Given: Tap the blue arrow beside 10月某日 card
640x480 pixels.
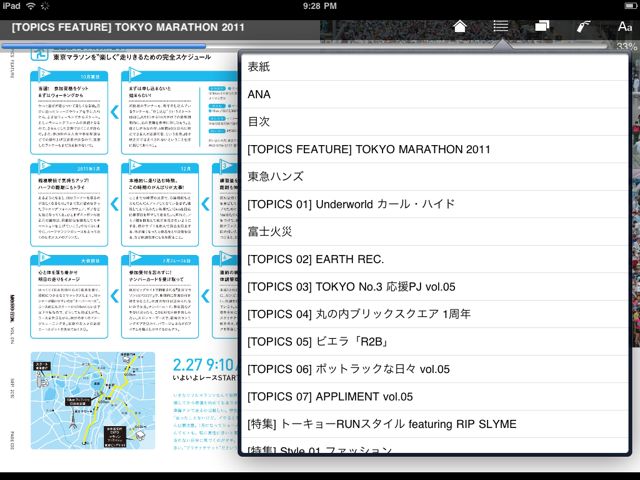Looking at the screenshot, I should coord(115,112).
